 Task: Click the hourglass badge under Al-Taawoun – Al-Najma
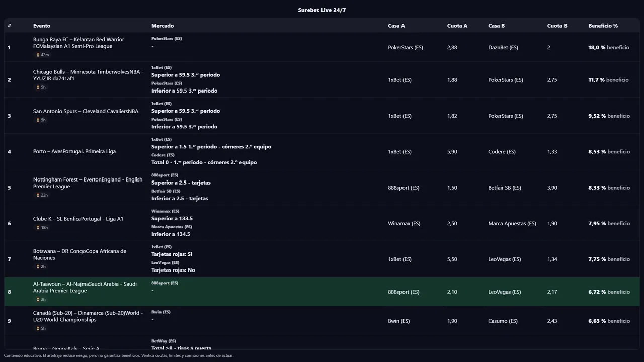[x=41, y=300]
